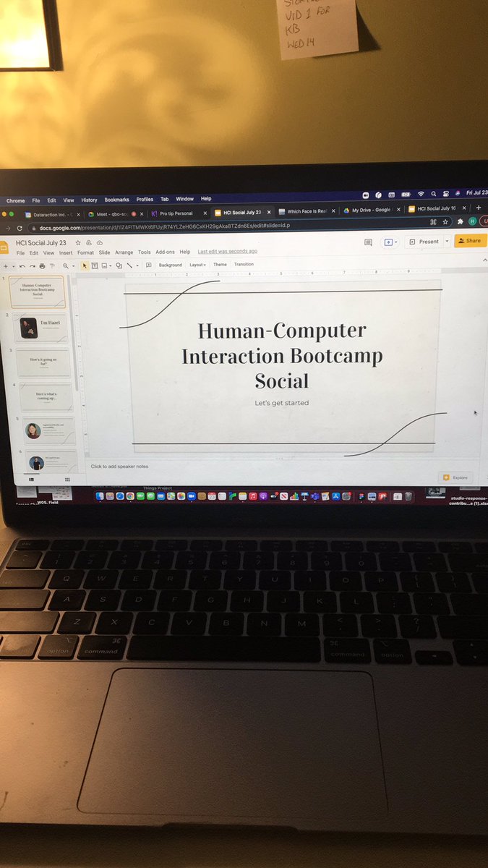Select the Line tool

point(129,265)
